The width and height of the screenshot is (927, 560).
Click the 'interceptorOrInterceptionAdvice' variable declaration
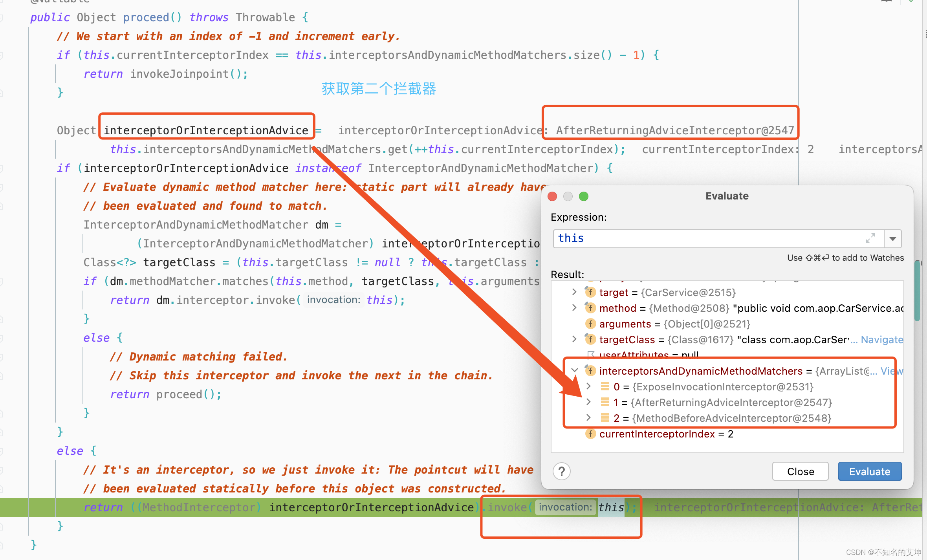[206, 130]
